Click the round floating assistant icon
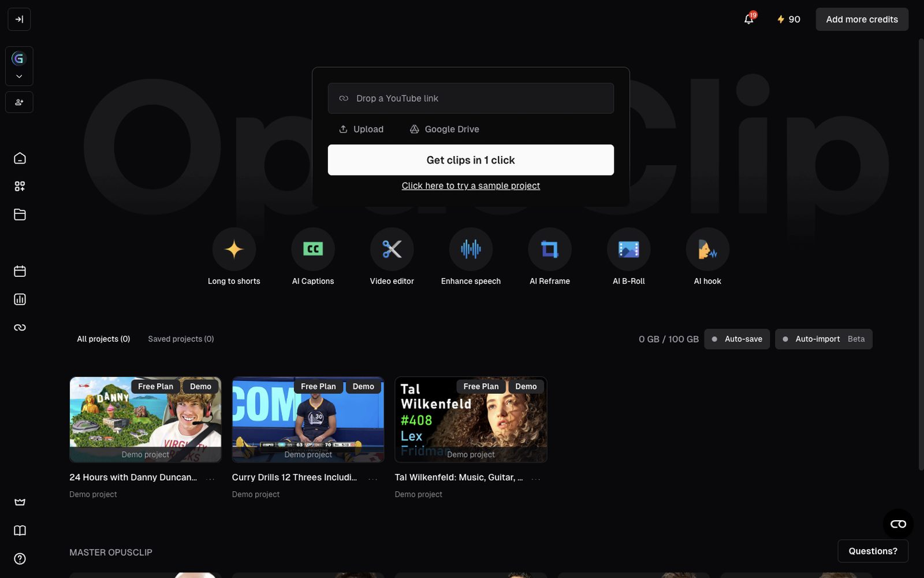 pos(898,524)
